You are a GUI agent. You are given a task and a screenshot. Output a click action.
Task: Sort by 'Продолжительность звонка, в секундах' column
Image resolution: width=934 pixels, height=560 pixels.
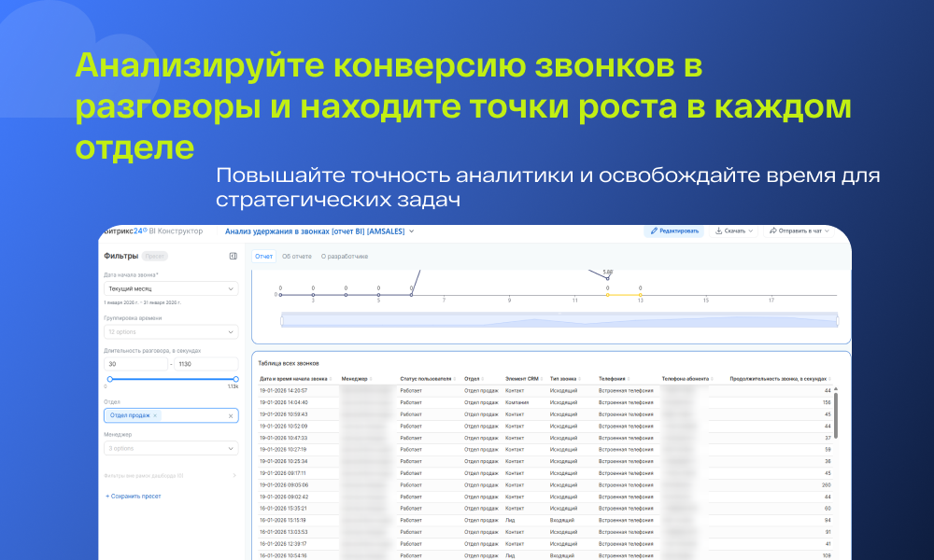(832, 379)
